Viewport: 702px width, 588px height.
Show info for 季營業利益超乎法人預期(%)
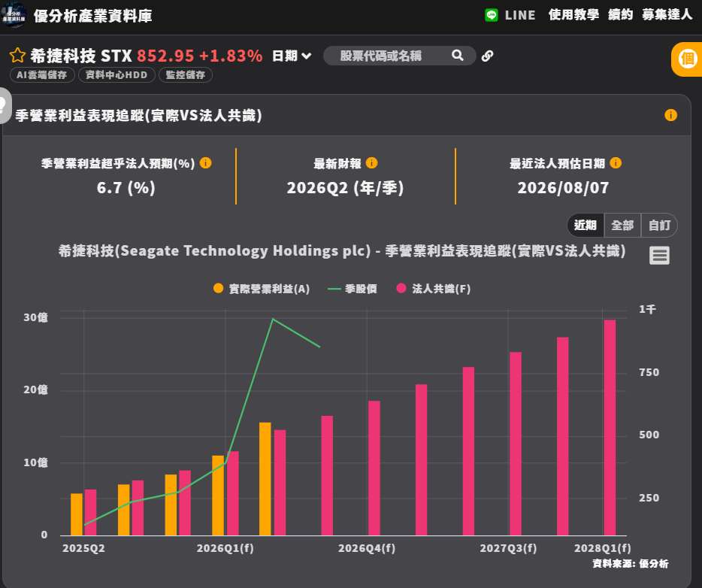pos(205,162)
